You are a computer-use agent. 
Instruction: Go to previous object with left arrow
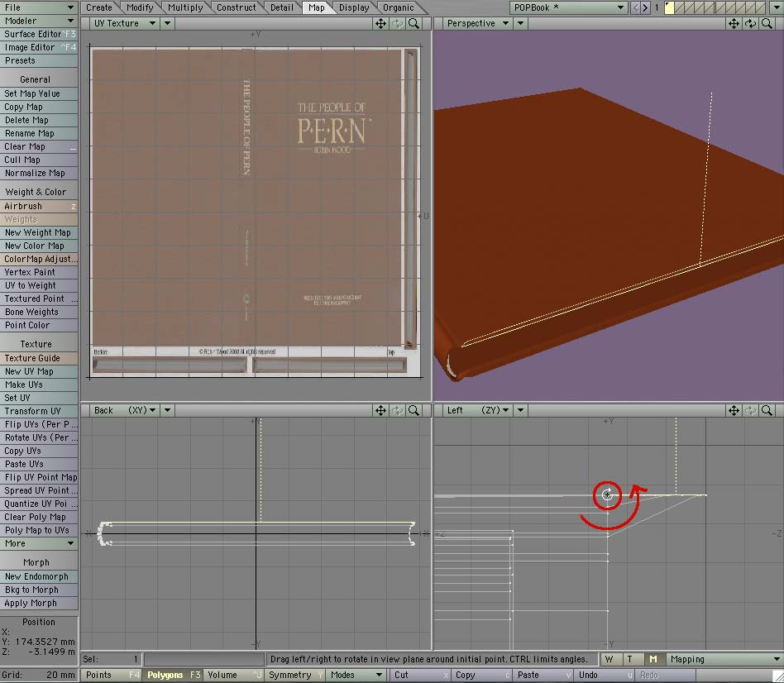[635, 7]
